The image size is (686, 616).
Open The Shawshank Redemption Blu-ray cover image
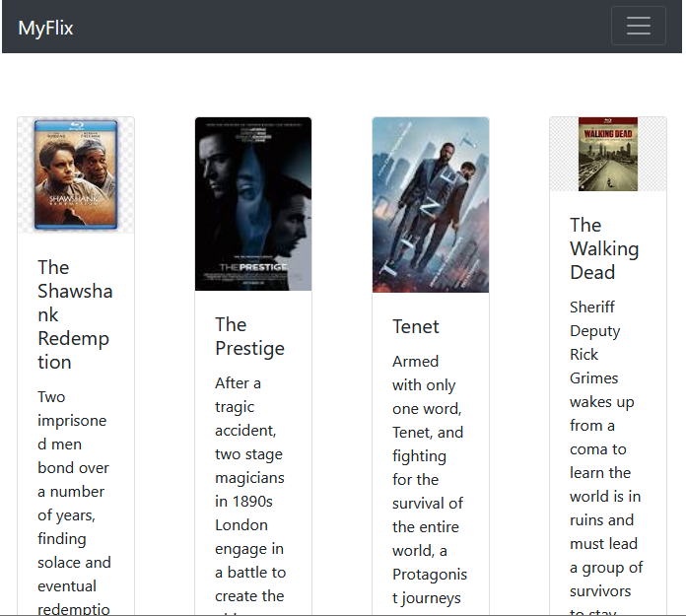tap(76, 175)
